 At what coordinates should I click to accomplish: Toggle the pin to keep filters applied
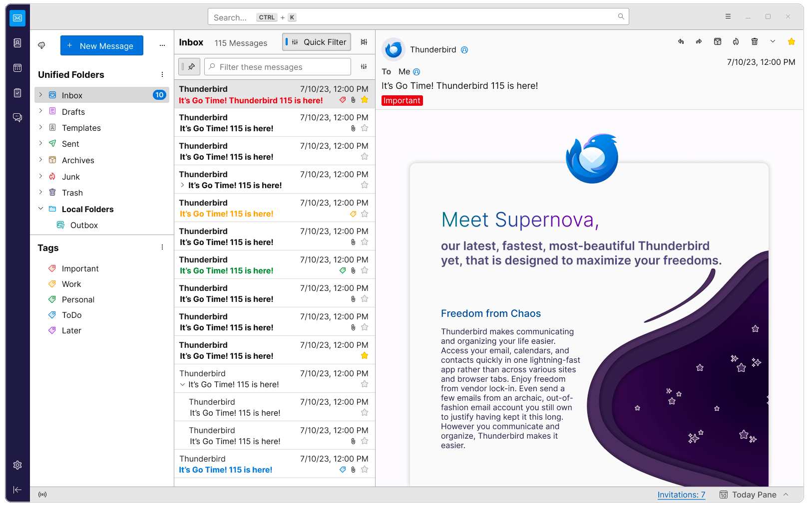(190, 67)
